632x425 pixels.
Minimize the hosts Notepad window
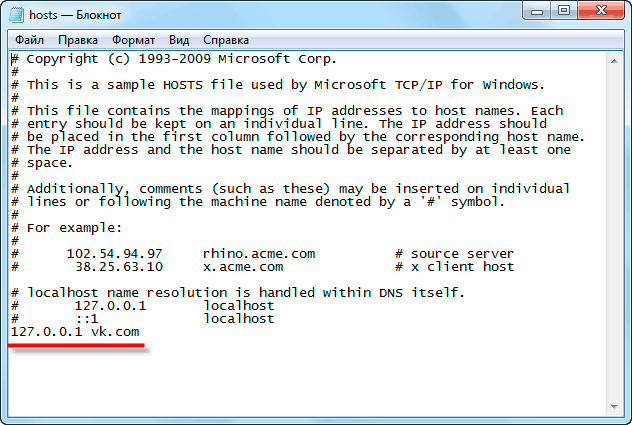point(537,11)
